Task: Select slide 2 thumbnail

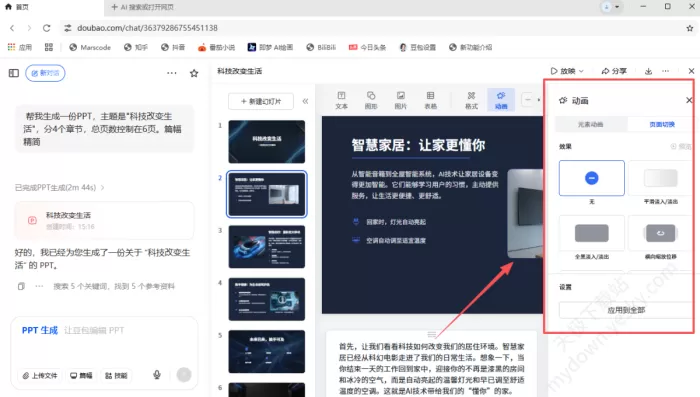Action: [267, 194]
